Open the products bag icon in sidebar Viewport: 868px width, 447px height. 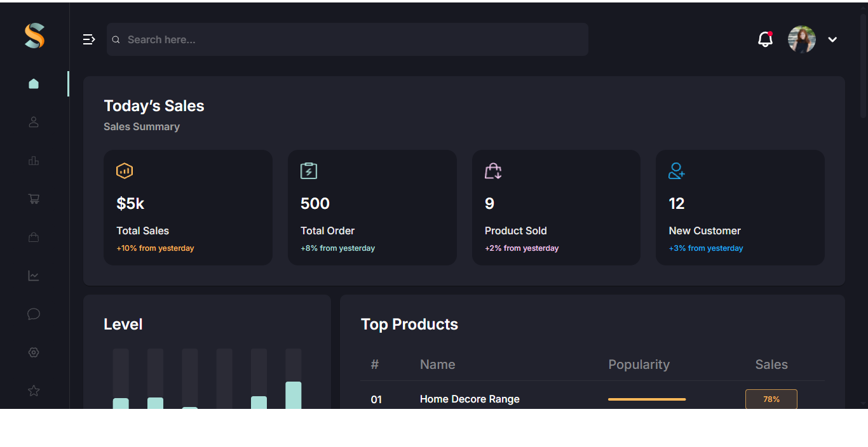(x=33, y=237)
